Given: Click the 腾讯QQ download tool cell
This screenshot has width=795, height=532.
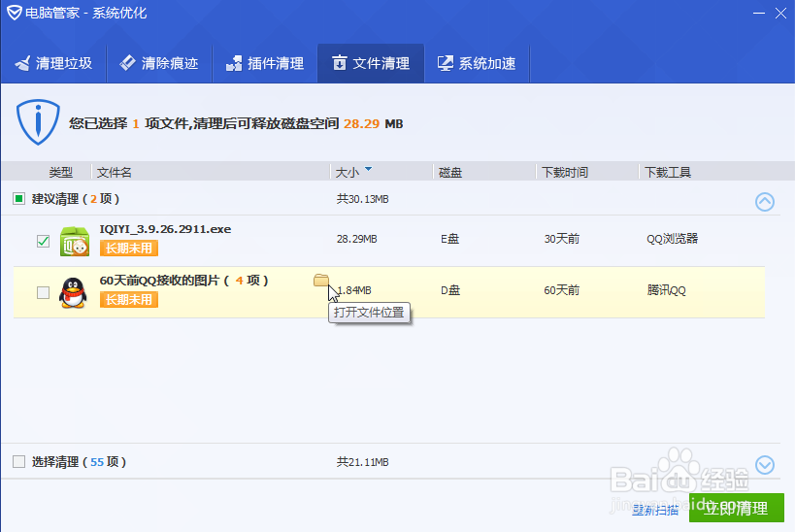Looking at the screenshot, I should click(666, 290).
